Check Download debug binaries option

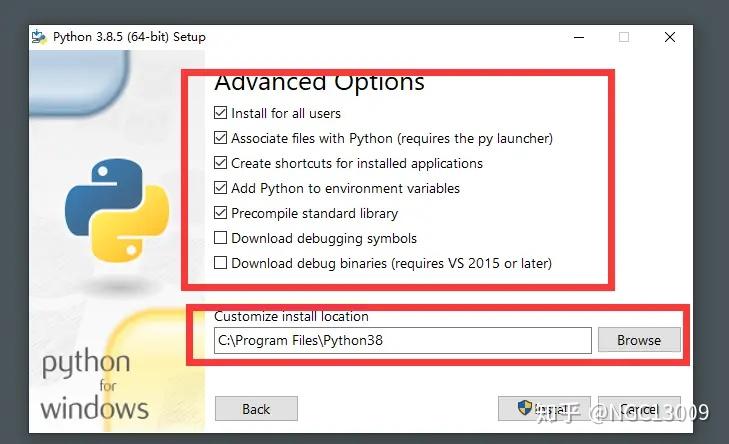click(221, 263)
